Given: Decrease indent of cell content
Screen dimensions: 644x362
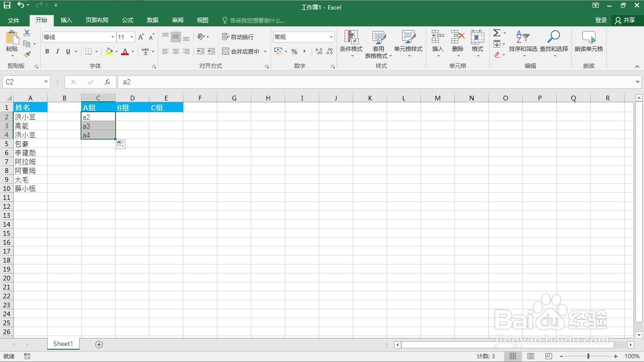Looking at the screenshot, I should coord(201,51).
